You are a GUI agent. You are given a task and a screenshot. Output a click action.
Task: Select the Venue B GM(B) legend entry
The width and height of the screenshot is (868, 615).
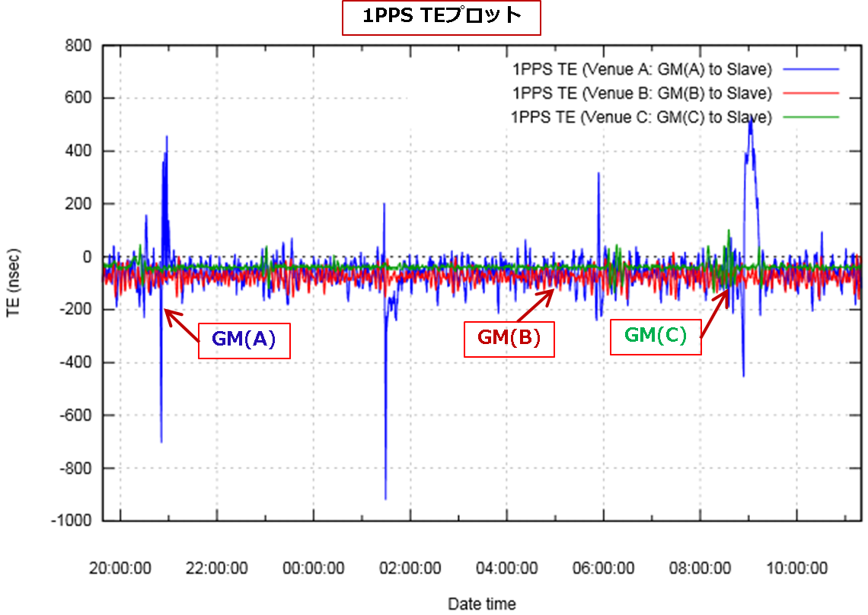pyautogui.click(x=643, y=94)
